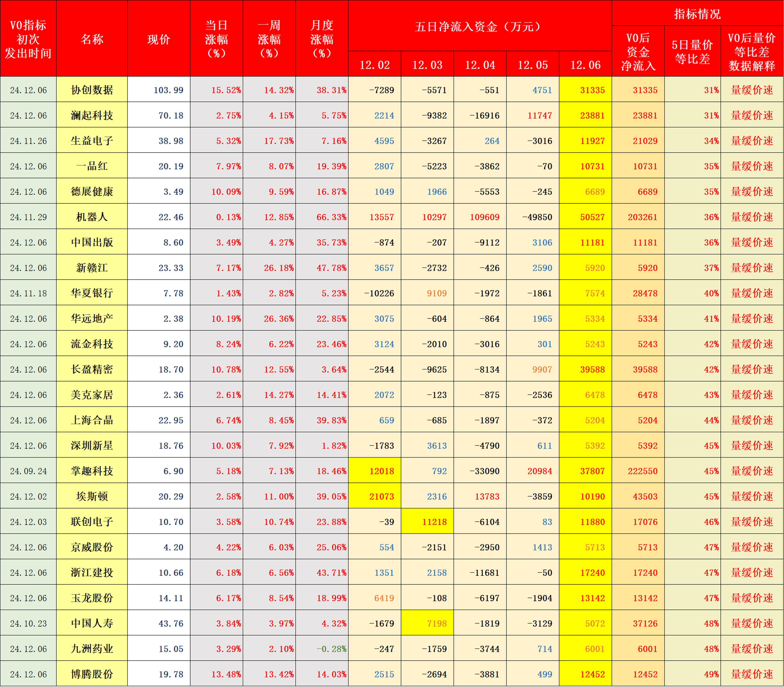This screenshot has width=784, height=687.
Task: Click the 现价 column header
Action: [159, 39]
